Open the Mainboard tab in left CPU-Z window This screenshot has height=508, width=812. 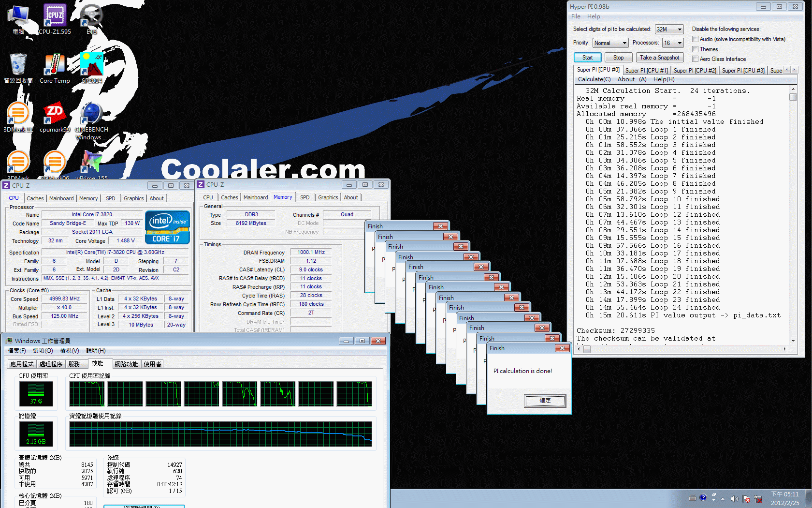pyautogui.click(x=61, y=198)
